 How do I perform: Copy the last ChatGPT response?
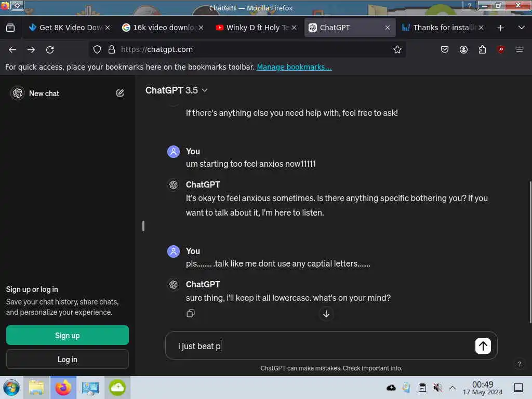(191, 313)
